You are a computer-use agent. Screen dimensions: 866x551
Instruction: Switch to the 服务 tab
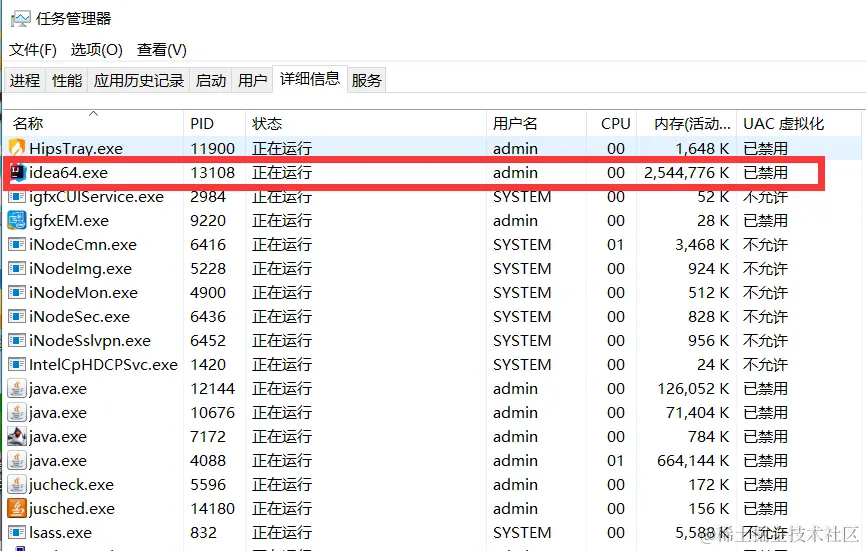pyautogui.click(x=367, y=81)
